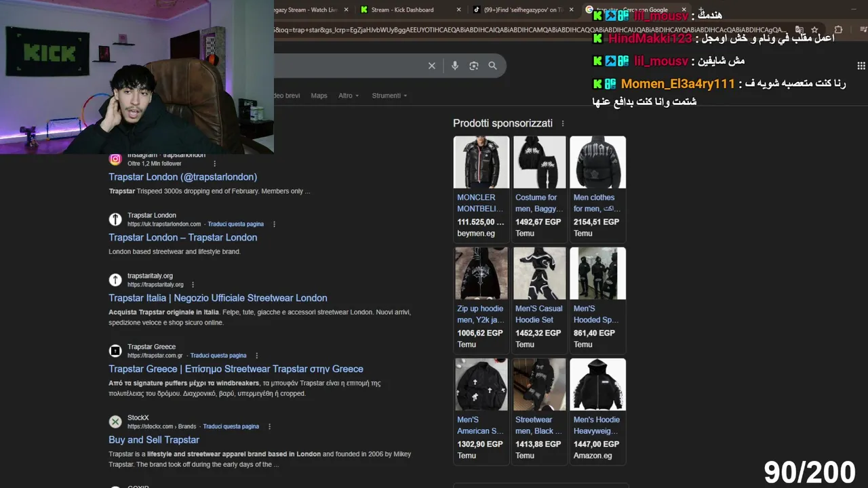Click the Amazon.eg merchant name

[593, 455]
